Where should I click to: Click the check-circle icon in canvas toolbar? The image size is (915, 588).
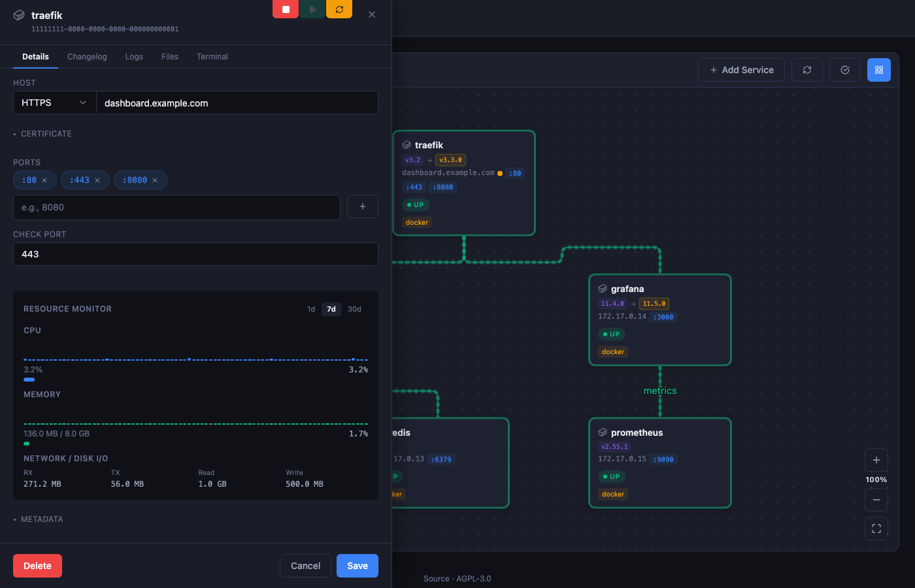(x=845, y=70)
